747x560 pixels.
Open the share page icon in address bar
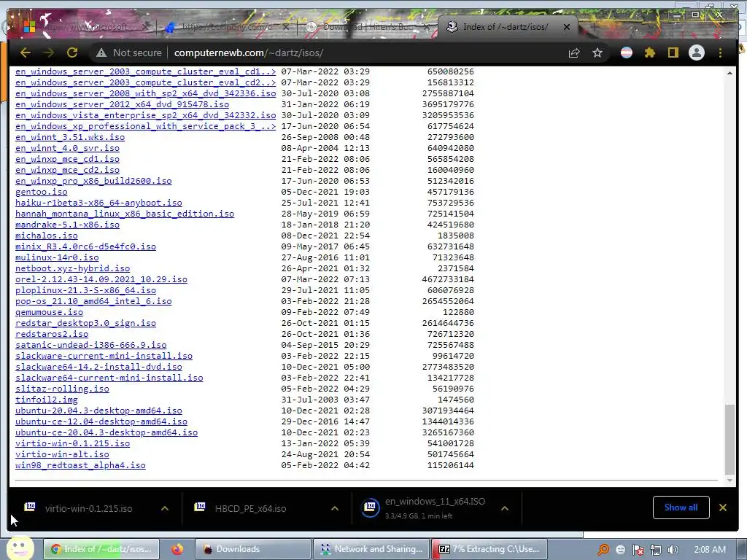pos(574,52)
